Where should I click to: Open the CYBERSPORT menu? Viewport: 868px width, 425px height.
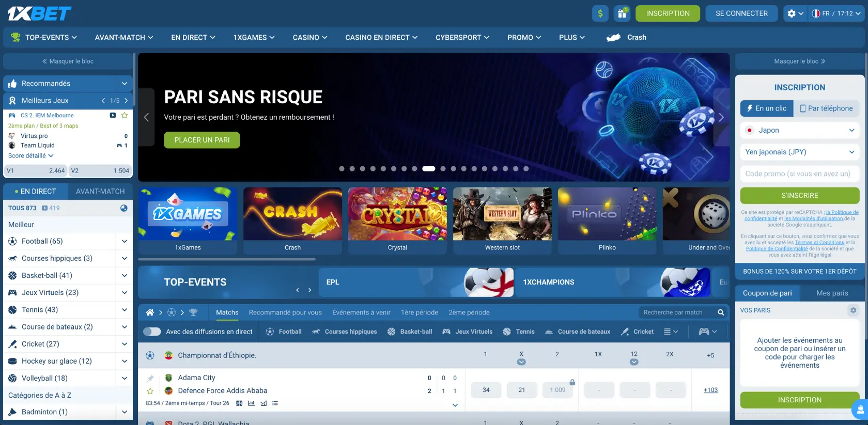click(x=462, y=37)
